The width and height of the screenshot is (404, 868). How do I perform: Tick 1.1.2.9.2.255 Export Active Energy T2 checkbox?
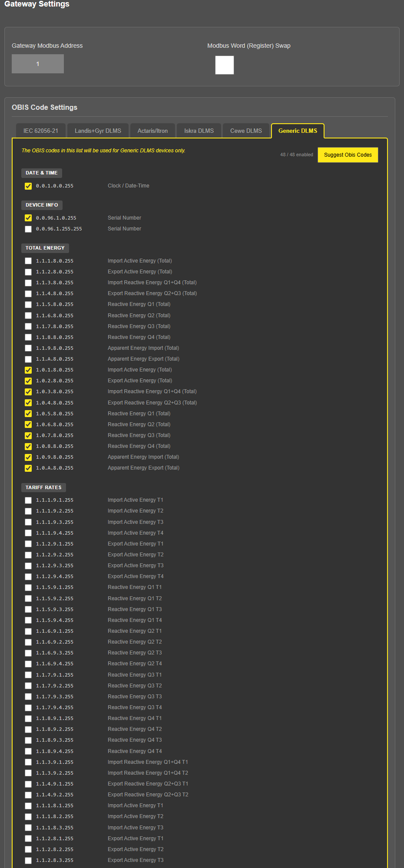[x=28, y=555]
